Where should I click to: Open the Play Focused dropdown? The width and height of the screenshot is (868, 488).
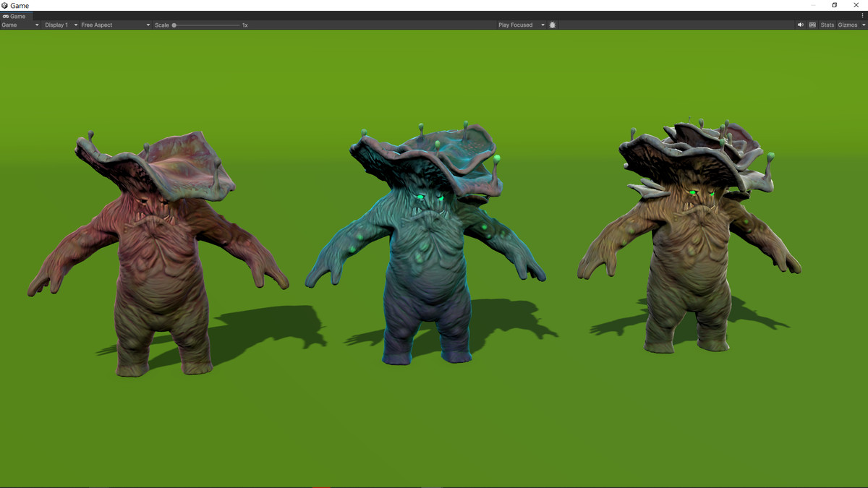click(x=521, y=25)
